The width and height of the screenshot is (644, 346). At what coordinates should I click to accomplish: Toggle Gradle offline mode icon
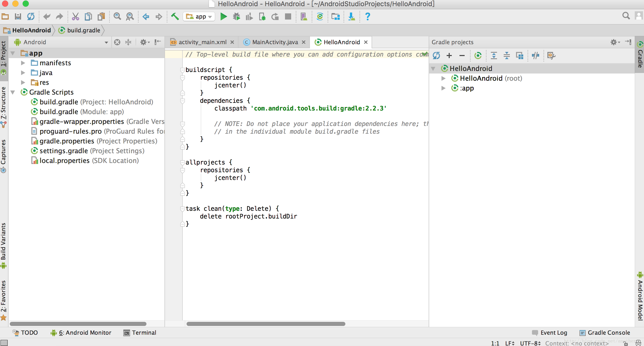tap(536, 56)
